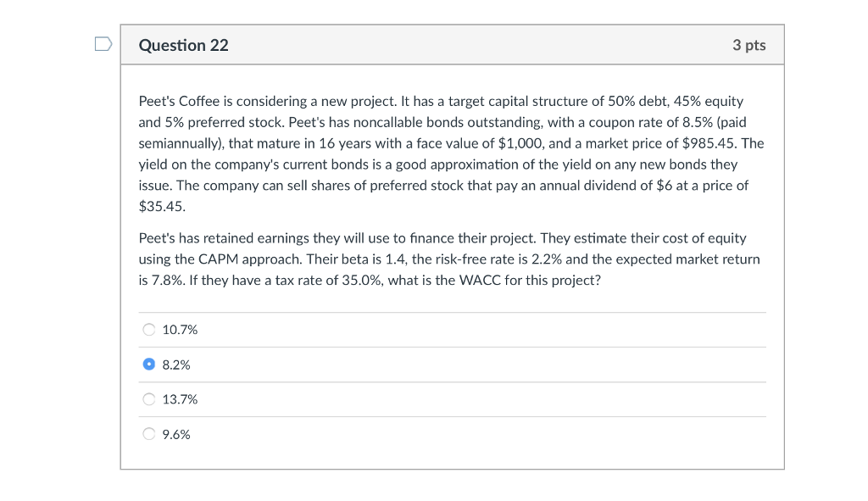Click the 10.7% answer label text
868x501 pixels.
pos(180,330)
